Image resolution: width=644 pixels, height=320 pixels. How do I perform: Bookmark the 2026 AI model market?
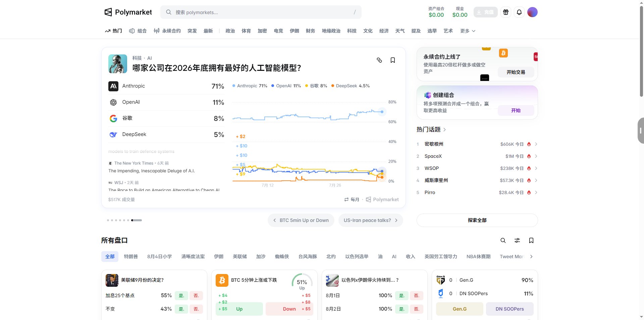pos(393,60)
